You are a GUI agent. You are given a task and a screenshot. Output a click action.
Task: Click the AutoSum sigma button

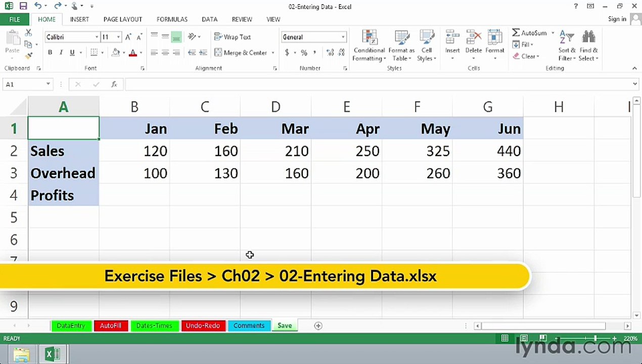529,33
